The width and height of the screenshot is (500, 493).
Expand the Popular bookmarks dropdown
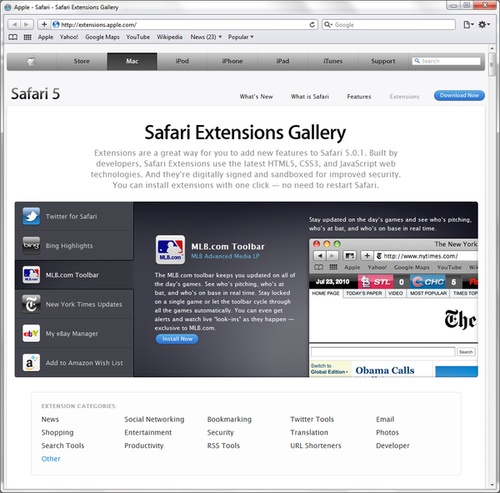[x=241, y=37]
